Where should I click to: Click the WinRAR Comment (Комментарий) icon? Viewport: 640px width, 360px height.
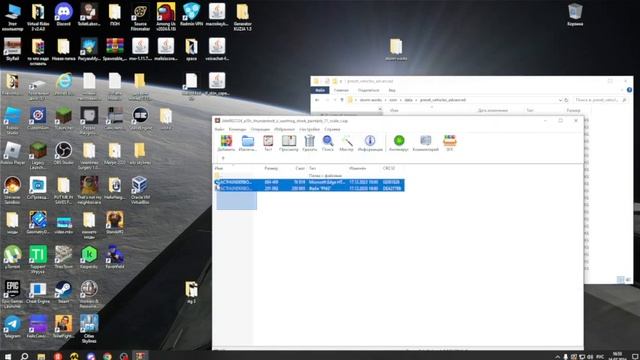(425, 143)
